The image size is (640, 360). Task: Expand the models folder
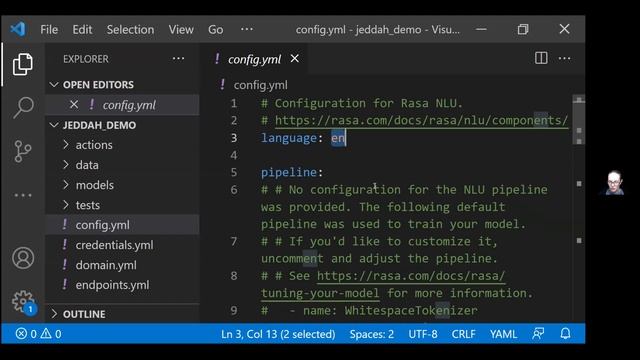click(95, 185)
